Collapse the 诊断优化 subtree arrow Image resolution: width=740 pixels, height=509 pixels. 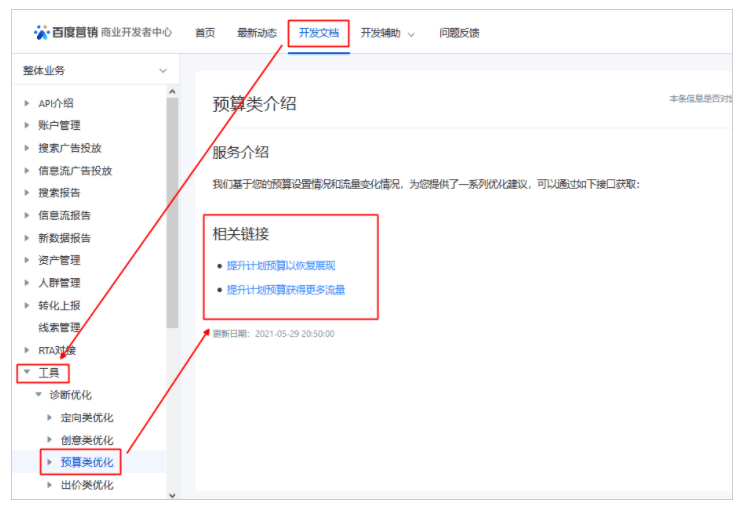point(39,395)
